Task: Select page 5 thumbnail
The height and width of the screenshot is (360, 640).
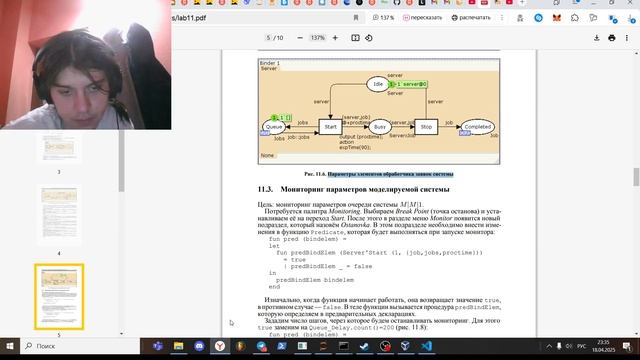Action: tap(59, 297)
